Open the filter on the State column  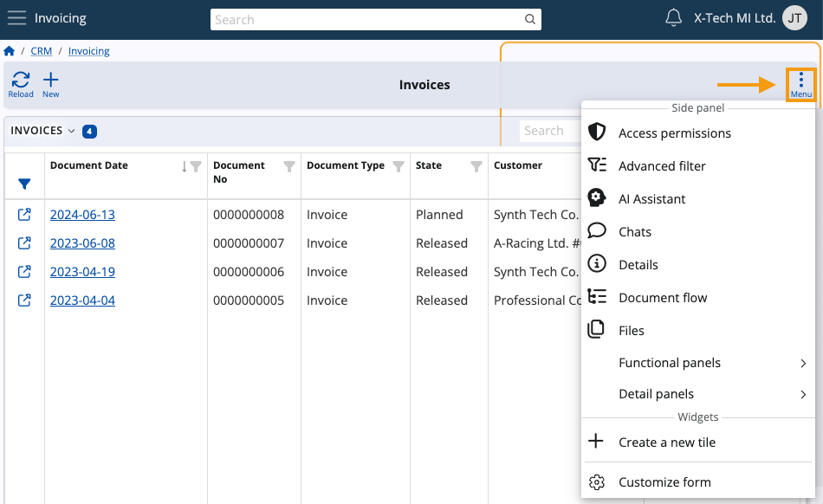[x=476, y=165]
